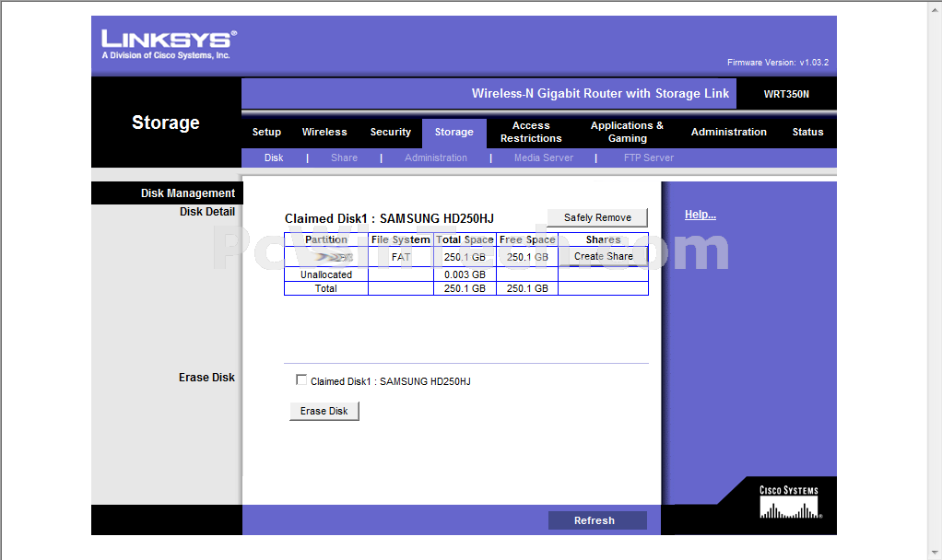Screen dimensions: 942x560
Task: Click the 'FAT' file system cell
Action: 401,257
